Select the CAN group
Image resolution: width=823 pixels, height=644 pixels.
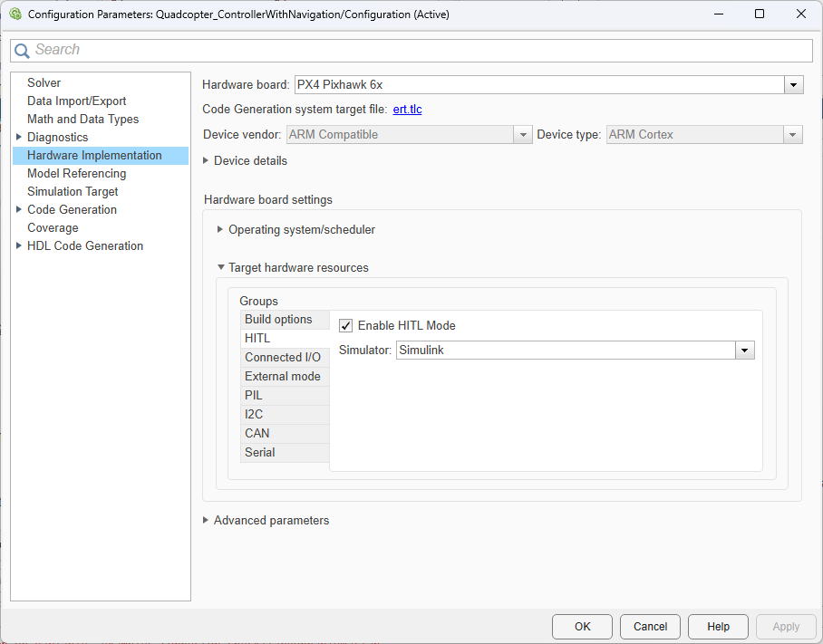285,434
